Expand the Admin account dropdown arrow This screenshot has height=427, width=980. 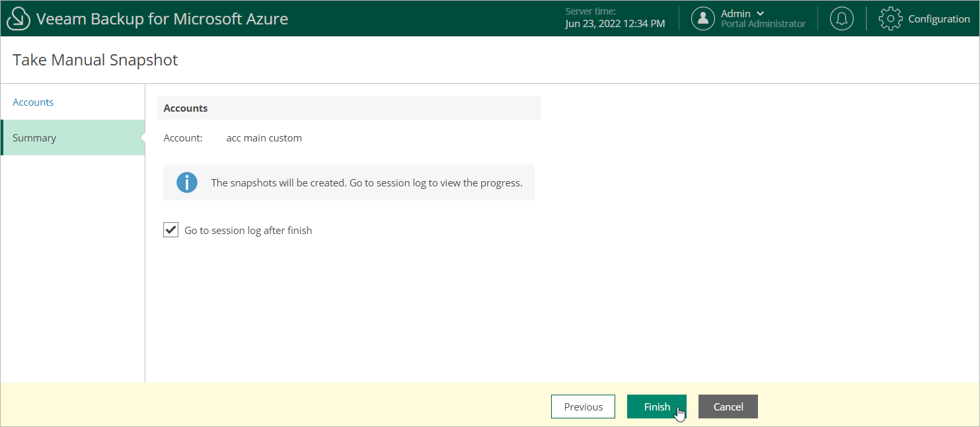760,13
